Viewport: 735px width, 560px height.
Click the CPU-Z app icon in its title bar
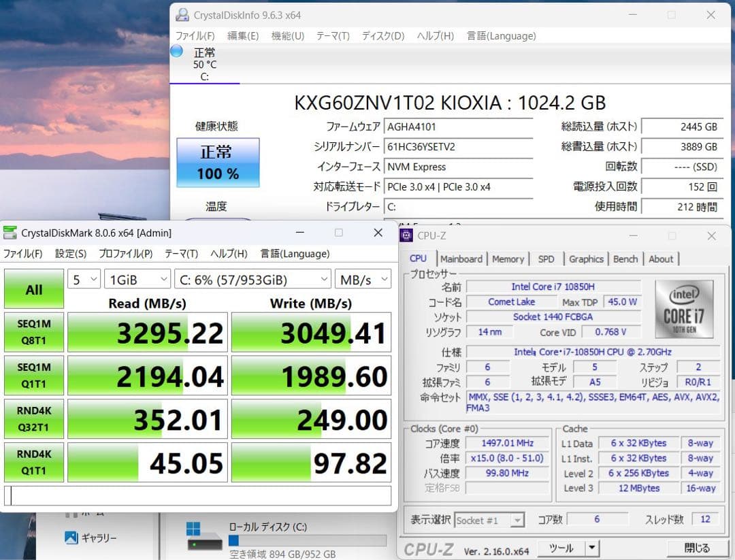pos(406,235)
